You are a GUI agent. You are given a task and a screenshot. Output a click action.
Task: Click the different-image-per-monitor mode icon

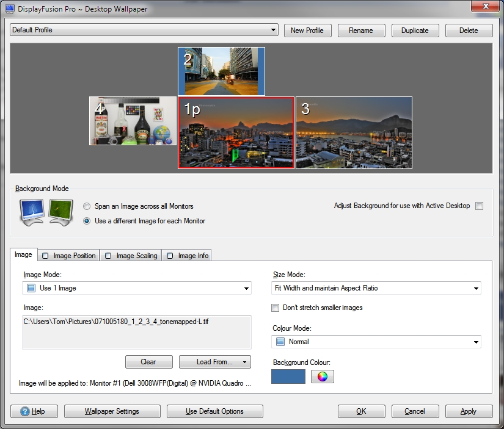coord(61,212)
